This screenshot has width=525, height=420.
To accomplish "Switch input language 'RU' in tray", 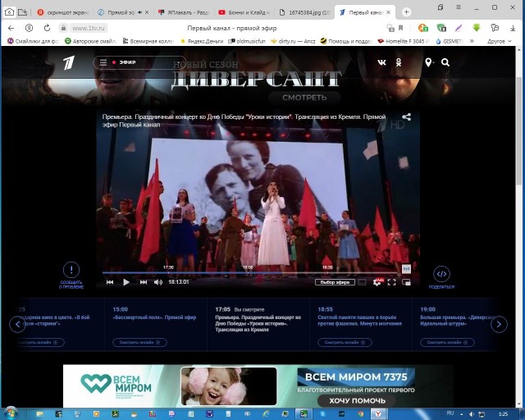I will pos(450,413).
